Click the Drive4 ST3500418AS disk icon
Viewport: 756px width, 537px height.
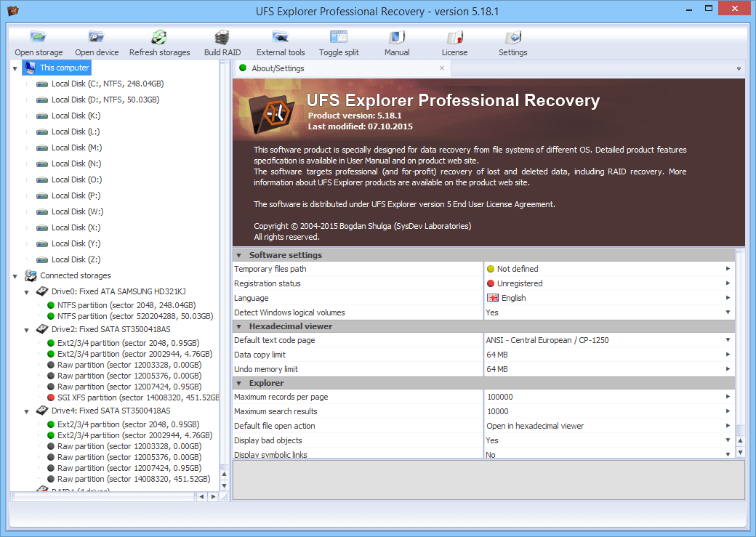(42, 411)
